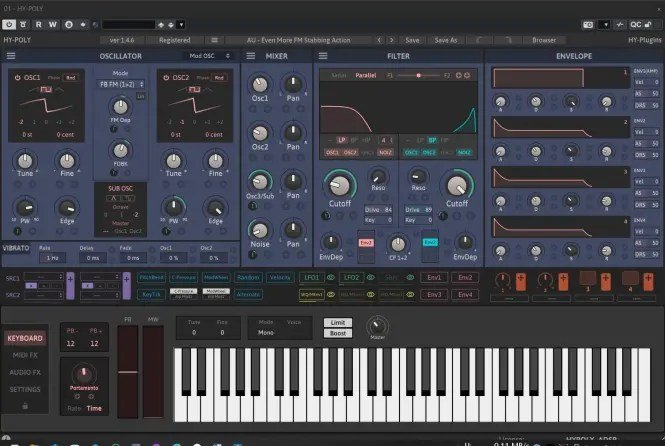
Task: Open the Filter section hamburger menu
Action: pos(323,56)
